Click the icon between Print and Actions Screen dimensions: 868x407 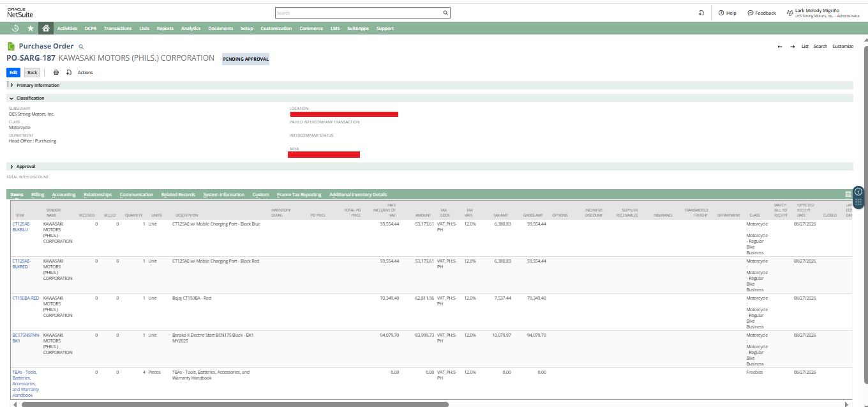(68, 72)
